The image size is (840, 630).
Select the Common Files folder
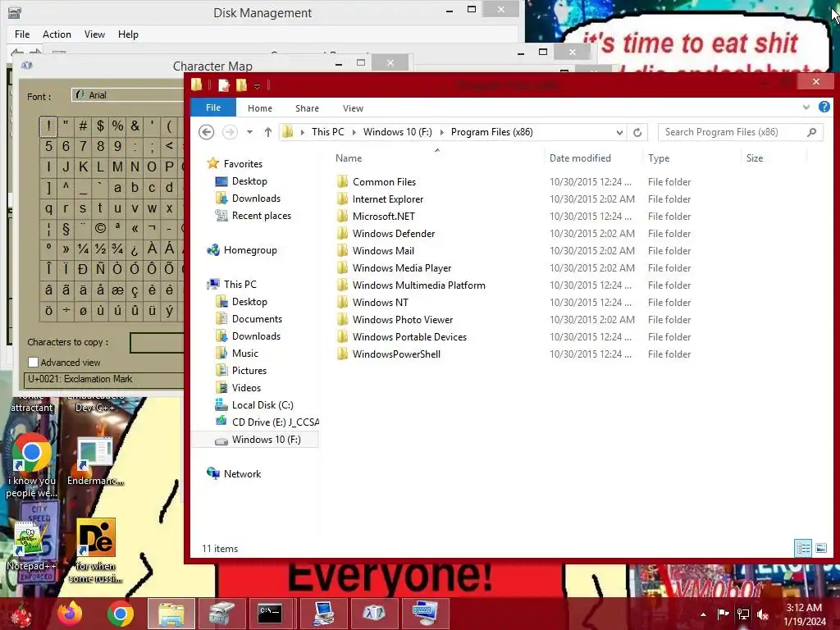pyautogui.click(x=384, y=182)
